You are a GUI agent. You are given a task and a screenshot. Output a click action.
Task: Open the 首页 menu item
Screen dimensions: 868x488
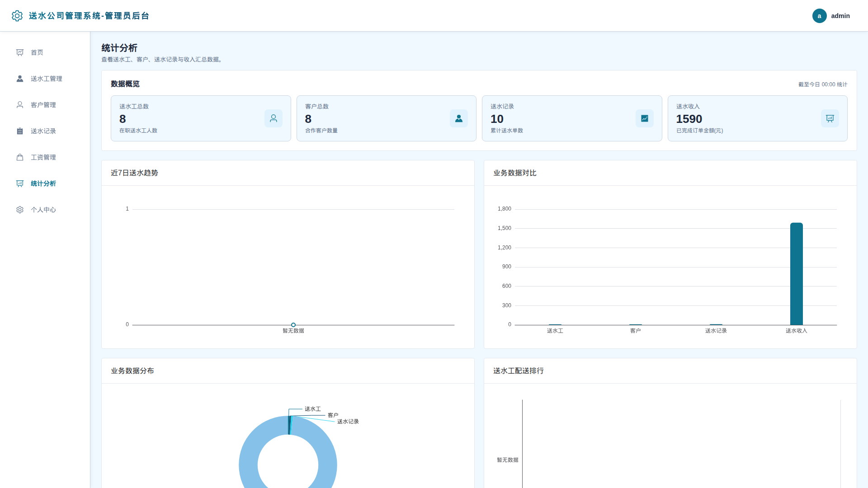coord(45,52)
